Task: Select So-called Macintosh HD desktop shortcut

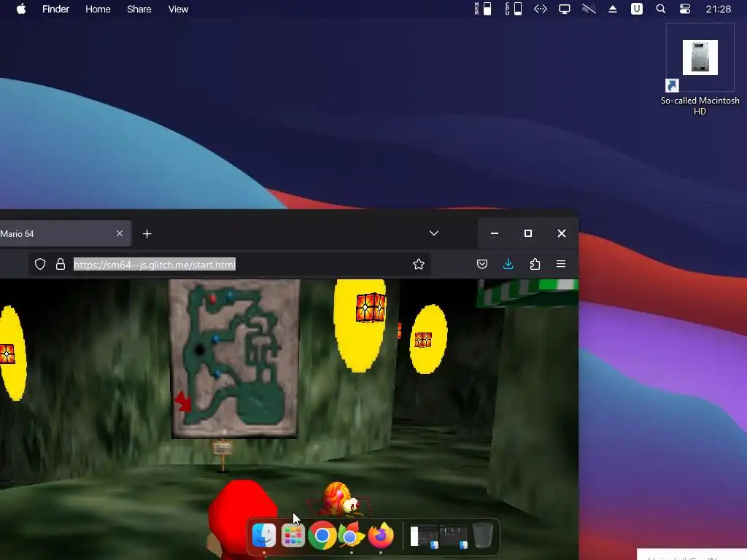Action: click(x=700, y=71)
